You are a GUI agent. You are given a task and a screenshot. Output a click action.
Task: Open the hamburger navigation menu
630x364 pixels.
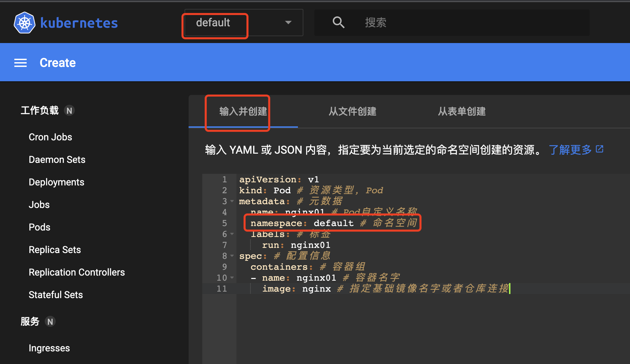click(20, 63)
